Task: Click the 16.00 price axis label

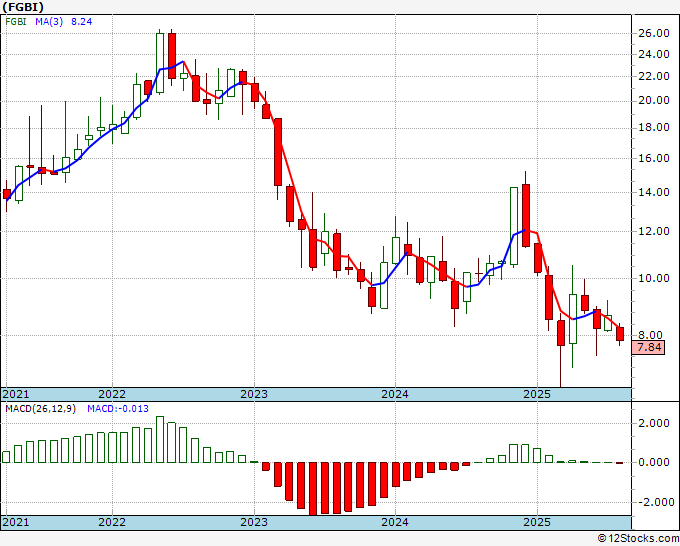Action: [x=654, y=158]
